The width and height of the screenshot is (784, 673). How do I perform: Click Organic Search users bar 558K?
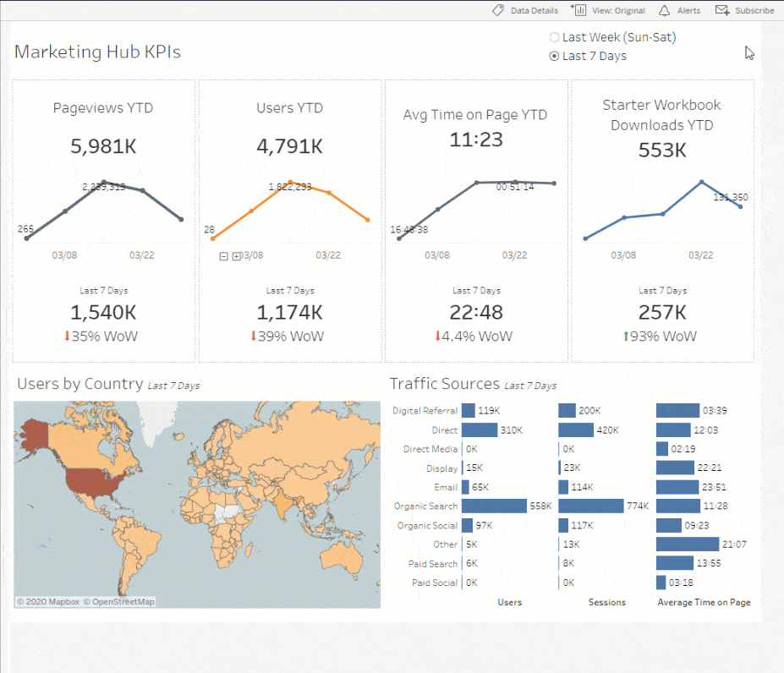click(494, 506)
